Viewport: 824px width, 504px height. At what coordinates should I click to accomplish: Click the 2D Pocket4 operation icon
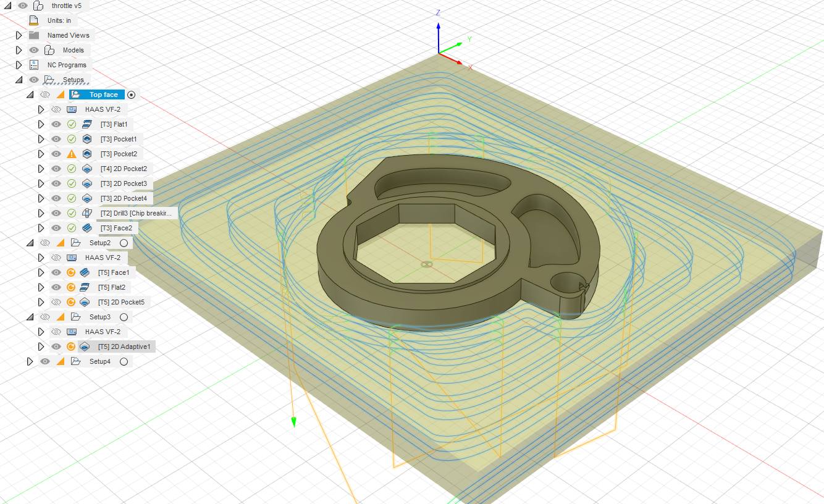(x=86, y=198)
